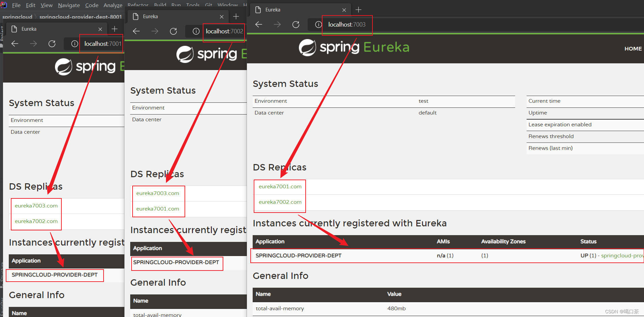Click 'test' environment value in 7003 window

click(x=423, y=101)
